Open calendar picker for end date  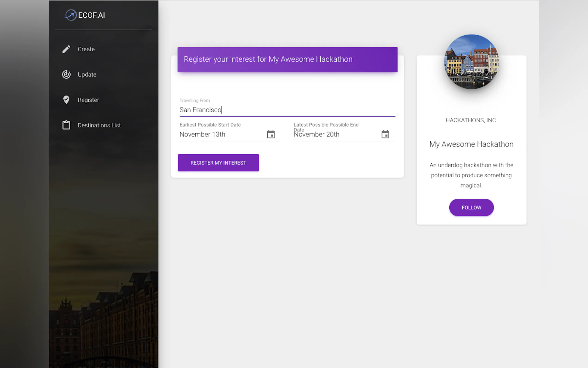tap(385, 134)
